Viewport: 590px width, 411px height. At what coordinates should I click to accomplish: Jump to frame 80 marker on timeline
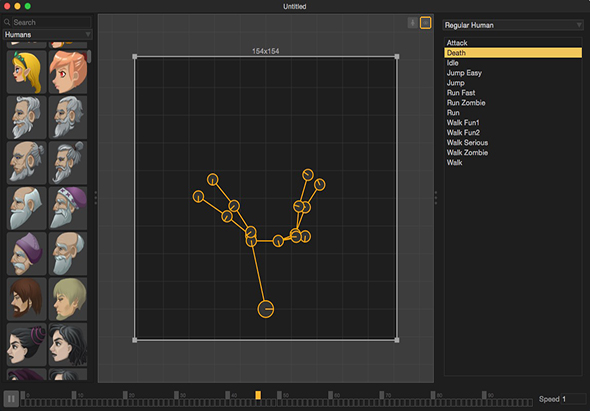pyautogui.click(x=433, y=395)
